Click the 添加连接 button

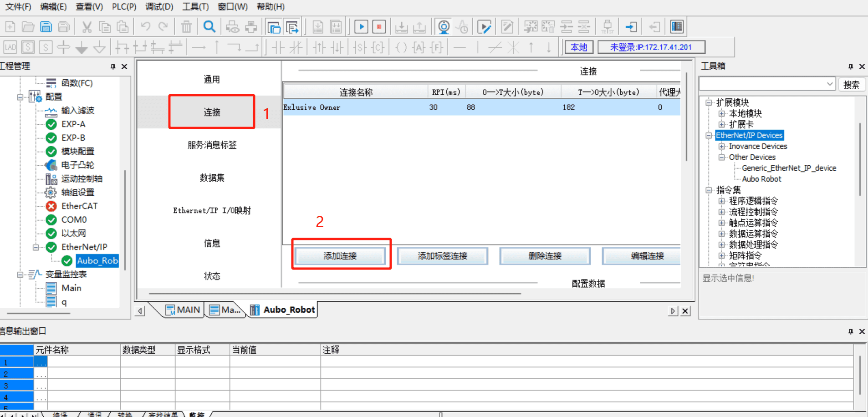pyautogui.click(x=340, y=256)
